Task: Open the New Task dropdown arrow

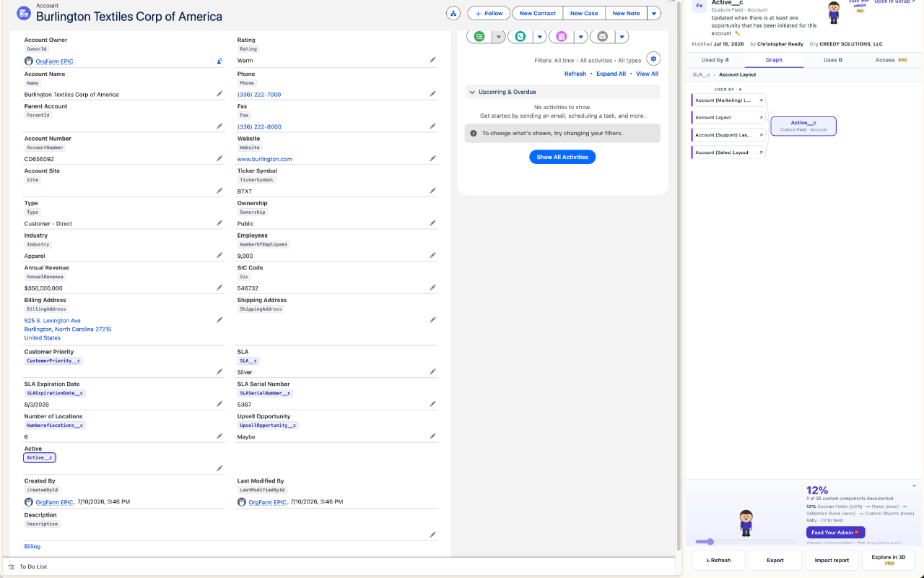Action: point(498,36)
